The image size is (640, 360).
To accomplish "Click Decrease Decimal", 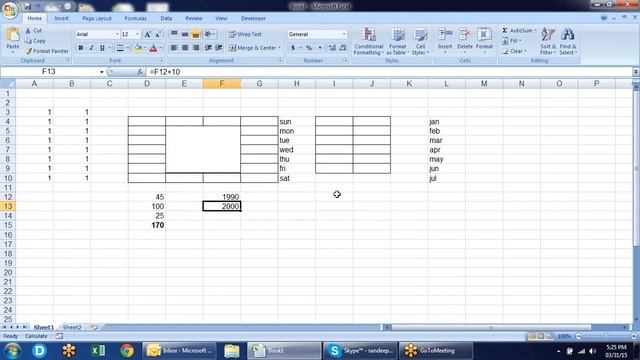I will click(x=343, y=48).
